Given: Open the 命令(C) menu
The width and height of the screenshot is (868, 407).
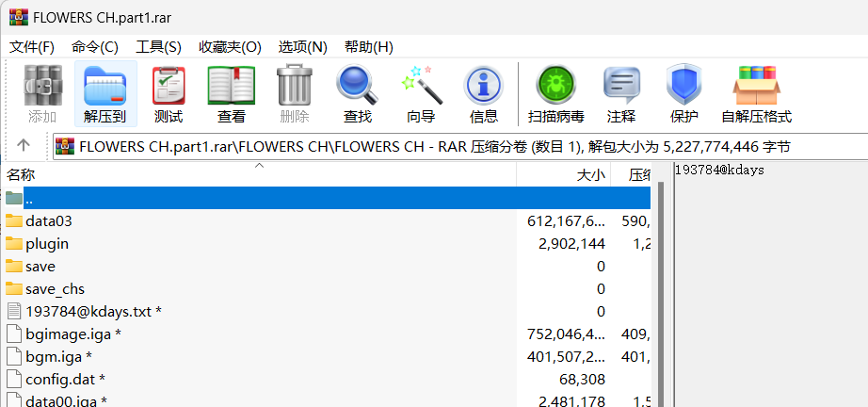Looking at the screenshot, I should click(95, 47).
